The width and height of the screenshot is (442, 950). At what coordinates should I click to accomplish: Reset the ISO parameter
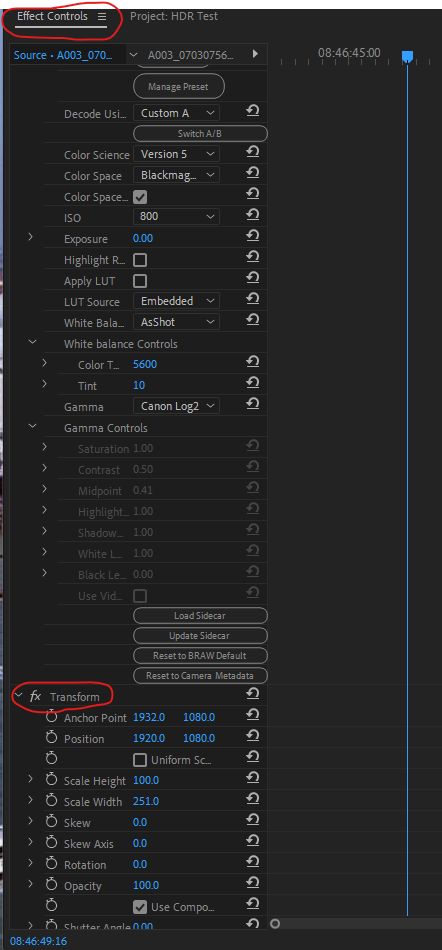click(x=252, y=215)
